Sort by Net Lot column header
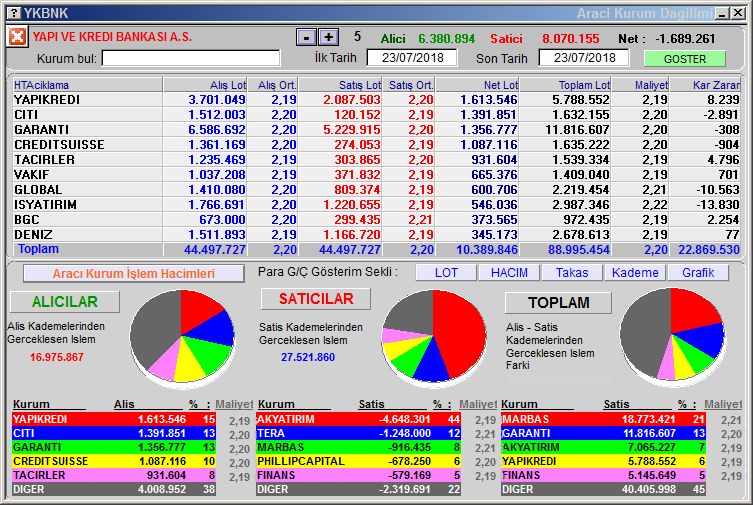 tap(477, 85)
